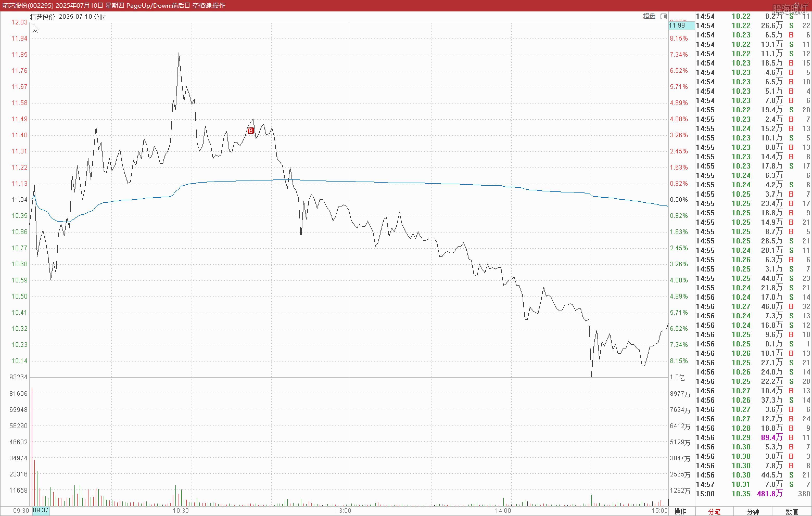This screenshot has height=516, width=812.
Task: Select the 14:55 tick row with 28.5万
Action: (753, 241)
